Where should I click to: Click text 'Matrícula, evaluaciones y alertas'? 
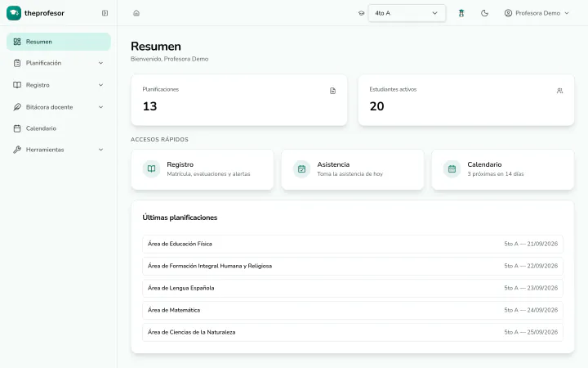pyautogui.click(x=208, y=174)
